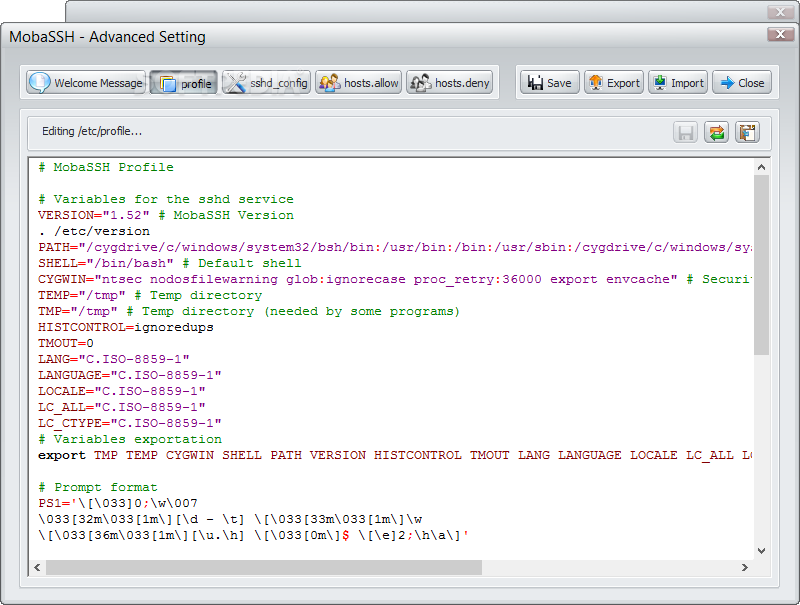The width and height of the screenshot is (800, 605).
Task: Open the sshd_config tab
Action: [x=266, y=83]
